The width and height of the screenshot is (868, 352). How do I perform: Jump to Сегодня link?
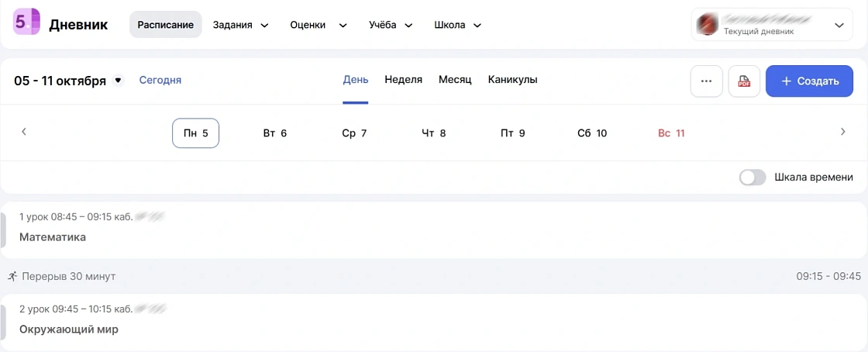pos(160,81)
